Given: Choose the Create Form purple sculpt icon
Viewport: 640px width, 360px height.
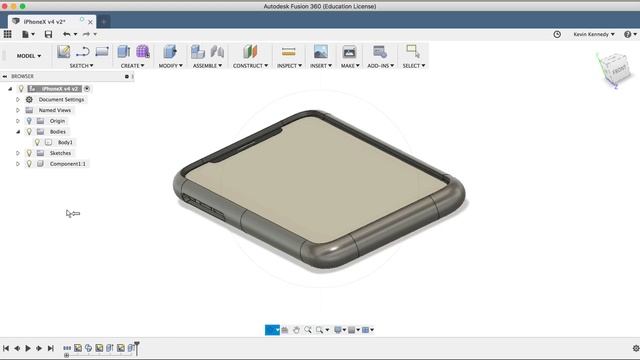Looking at the screenshot, I should (143, 52).
